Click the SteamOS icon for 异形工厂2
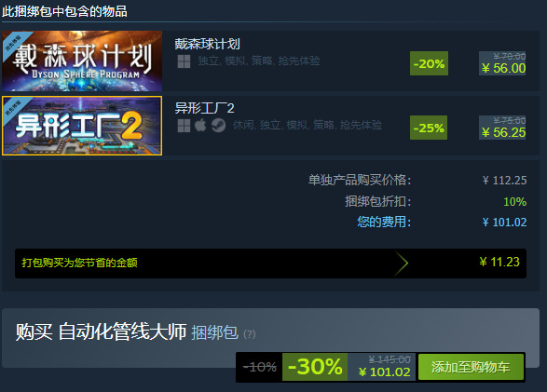Image resolution: width=547 pixels, height=392 pixels. coord(218,126)
